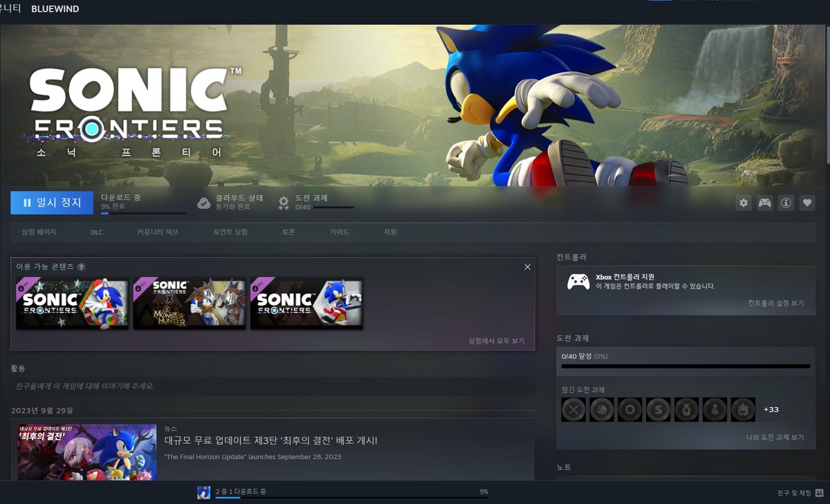This screenshot has height=504, width=830.
Task: Open the first Sonic Frontiers DLC thumbnail
Action: [x=73, y=304]
